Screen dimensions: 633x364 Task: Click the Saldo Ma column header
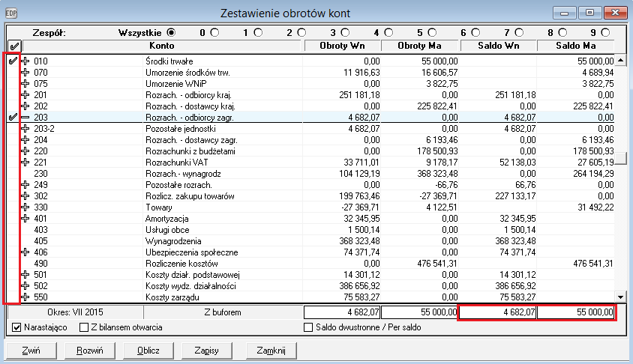[576, 46]
